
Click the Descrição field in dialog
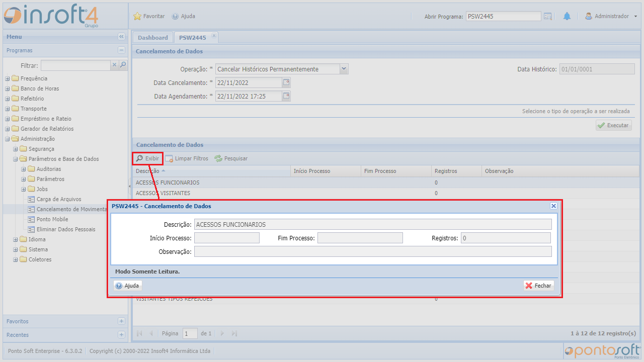click(372, 224)
